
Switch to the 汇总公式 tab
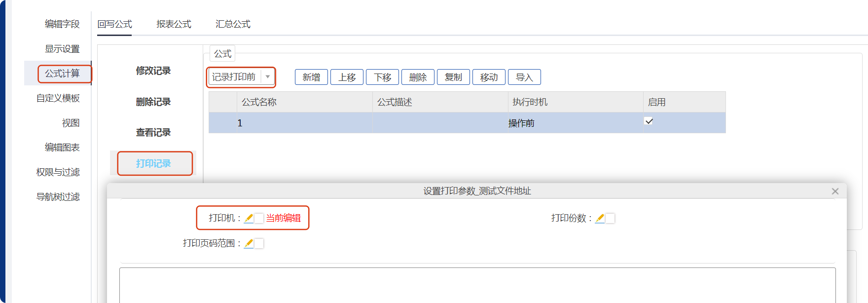pos(233,24)
